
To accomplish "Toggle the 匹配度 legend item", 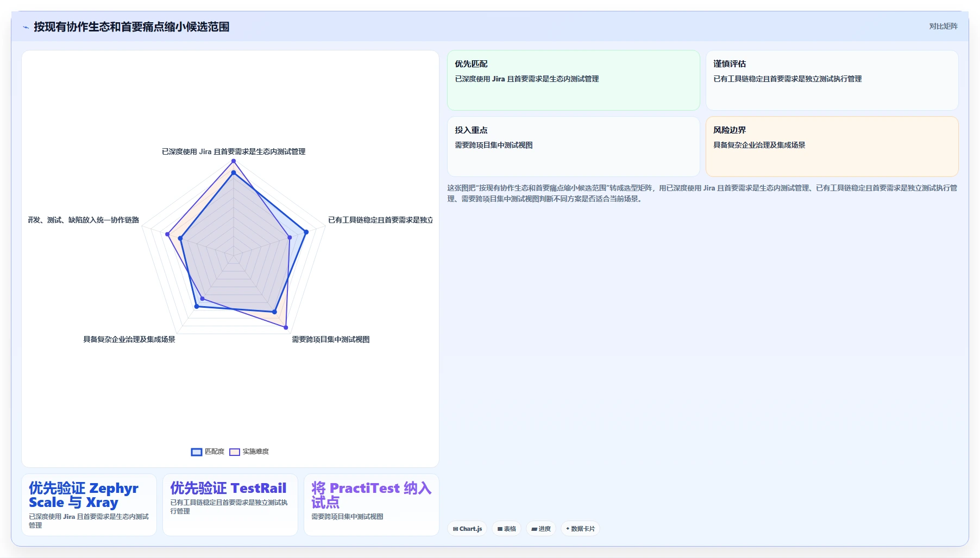I will [208, 452].
